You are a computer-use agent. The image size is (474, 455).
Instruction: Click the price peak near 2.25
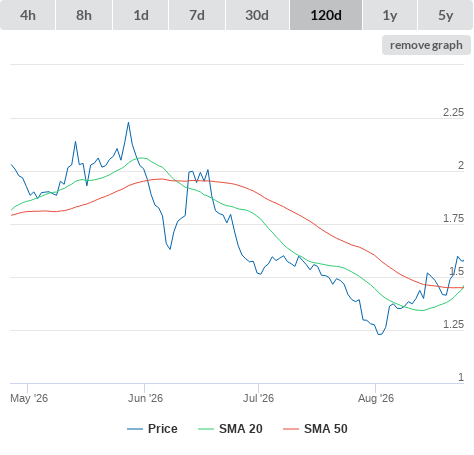(128, 123)
